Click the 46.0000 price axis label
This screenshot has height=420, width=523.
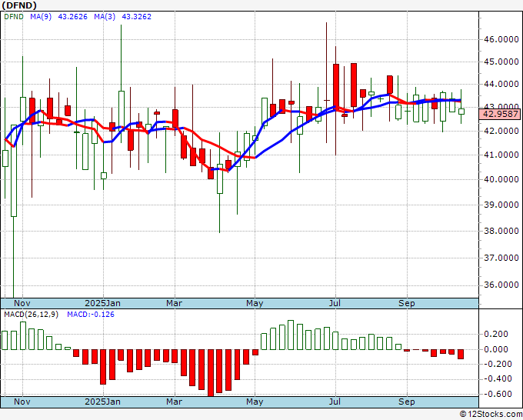499,39
